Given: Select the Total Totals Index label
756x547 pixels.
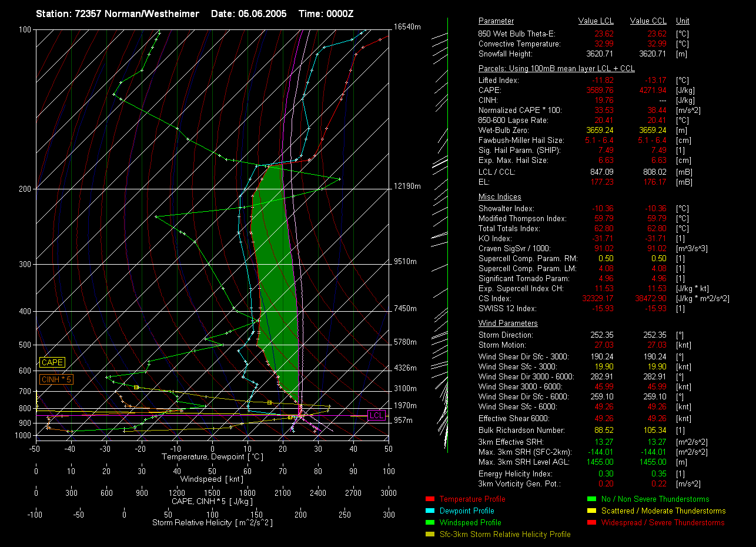Looking at the screenshot, I should pyautogui.click(x=509, y=229).
